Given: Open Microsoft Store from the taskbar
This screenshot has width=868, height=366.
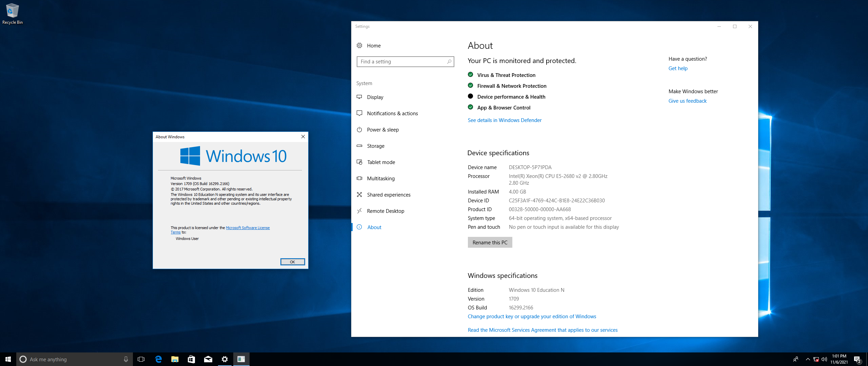Looking at the screenshot, I should (x=191, y=359).
